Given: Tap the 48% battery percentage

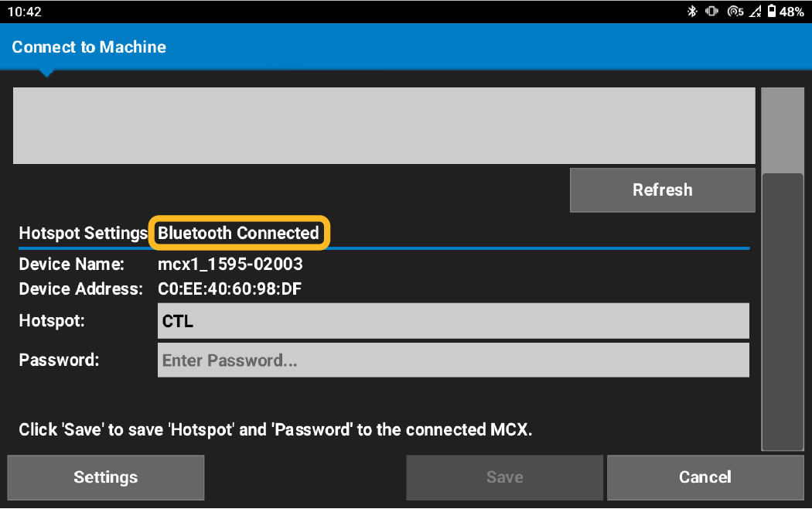Looking at the screenshot, I should tap(791, 12).
